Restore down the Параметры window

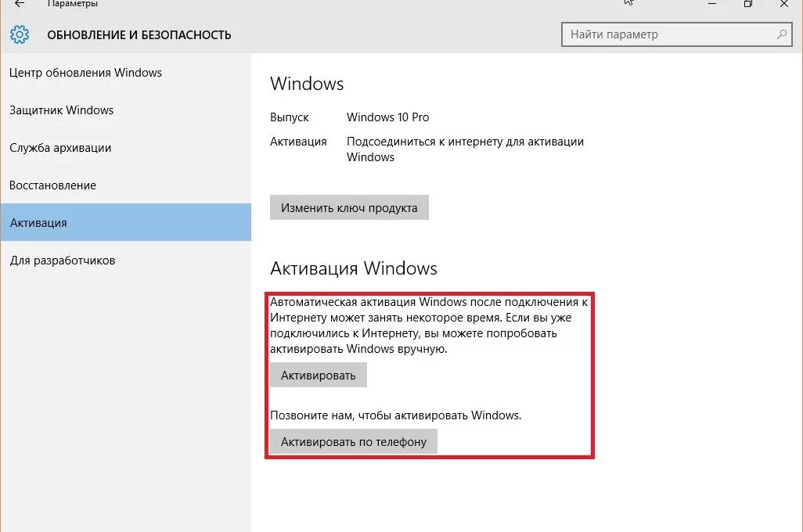(747, 4)
